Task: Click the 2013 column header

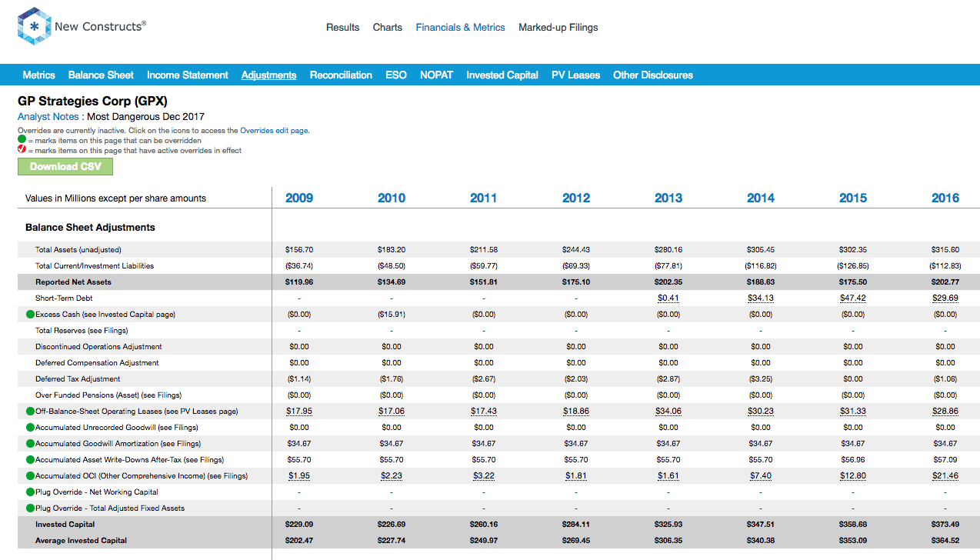Action: 668,198
